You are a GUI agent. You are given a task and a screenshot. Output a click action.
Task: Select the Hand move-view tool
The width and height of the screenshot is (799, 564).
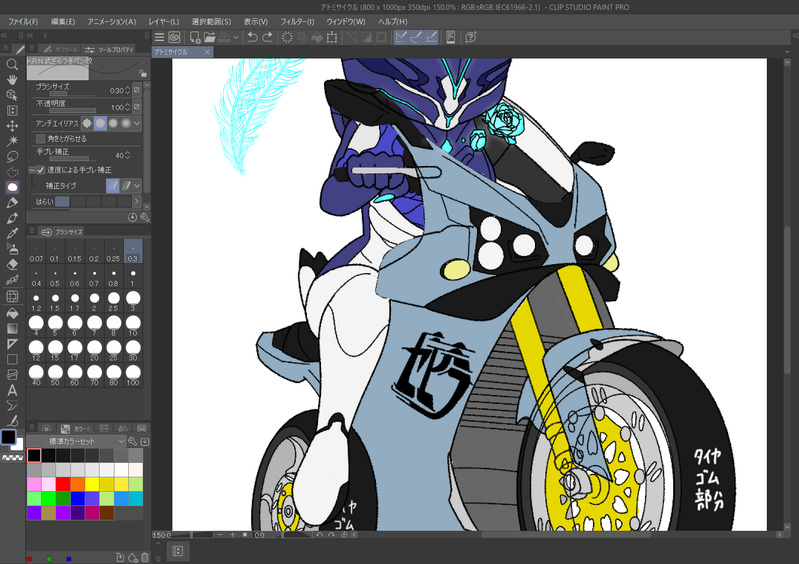click(x=12, y=80)
